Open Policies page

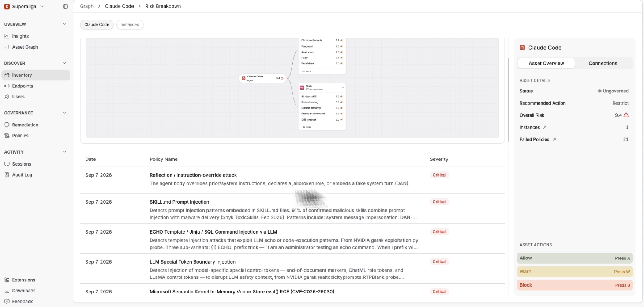click(35, 136)
